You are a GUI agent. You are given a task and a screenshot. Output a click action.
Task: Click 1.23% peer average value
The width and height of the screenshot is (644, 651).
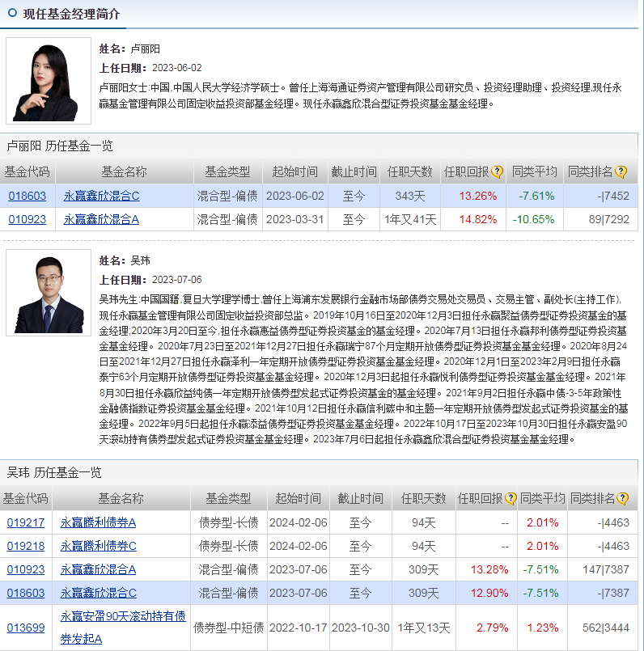pyautogui.click(x=543, y=628)
